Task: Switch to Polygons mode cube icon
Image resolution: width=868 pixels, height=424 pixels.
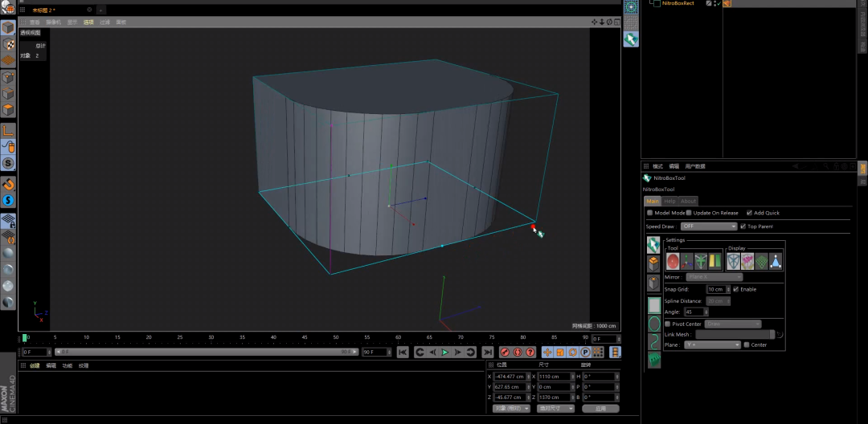Action: tap(8, 109)
